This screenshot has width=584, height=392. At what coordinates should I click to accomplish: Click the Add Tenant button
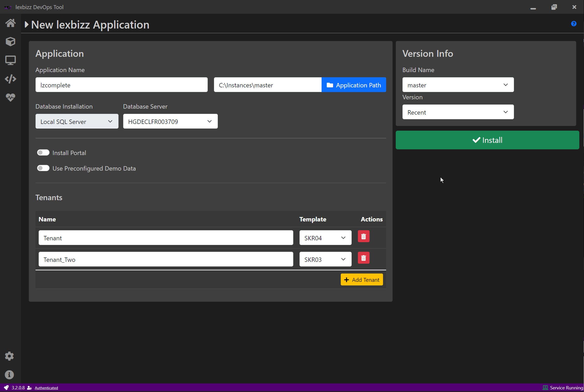click(x=362, y=280)
